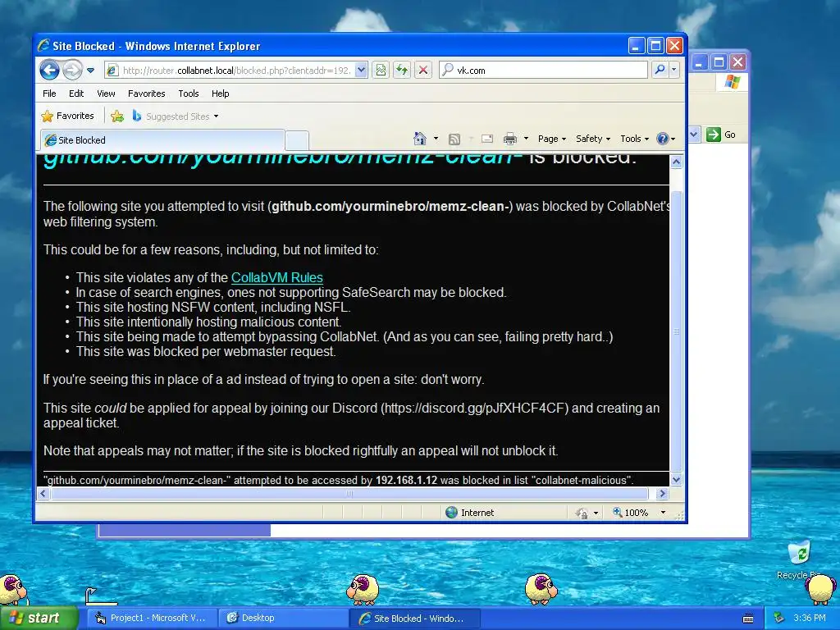The height and width of the screenshot is (630, 840).
Task: Open the search provider dropdown arrow
Action: click(x=674, y=70)
